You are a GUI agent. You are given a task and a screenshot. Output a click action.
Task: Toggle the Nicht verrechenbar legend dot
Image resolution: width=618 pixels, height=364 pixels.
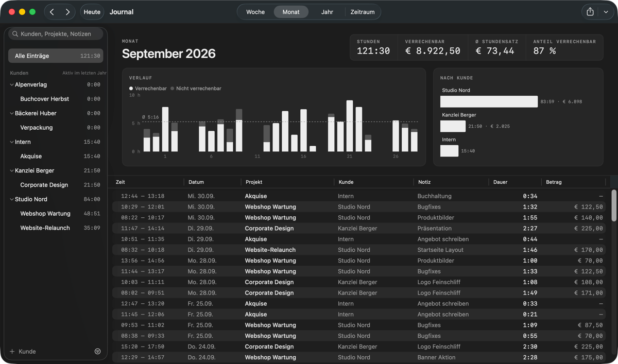[x=173, y=89]
